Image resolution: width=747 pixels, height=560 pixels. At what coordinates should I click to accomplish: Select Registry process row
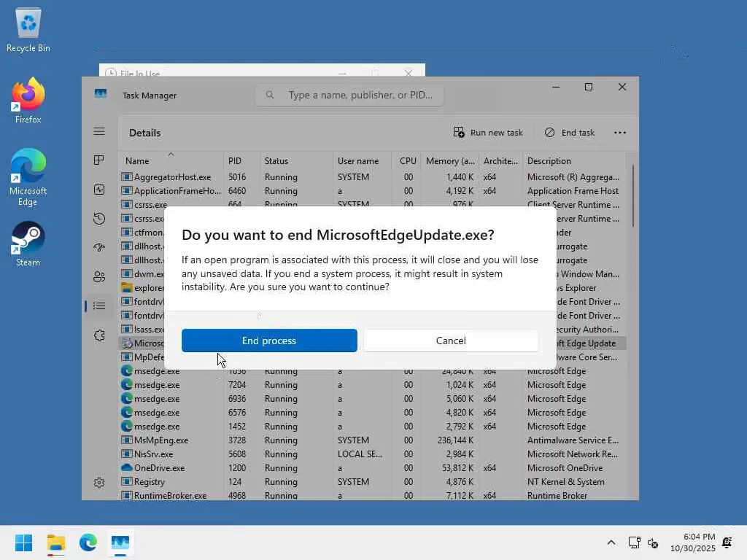[373, 482]
